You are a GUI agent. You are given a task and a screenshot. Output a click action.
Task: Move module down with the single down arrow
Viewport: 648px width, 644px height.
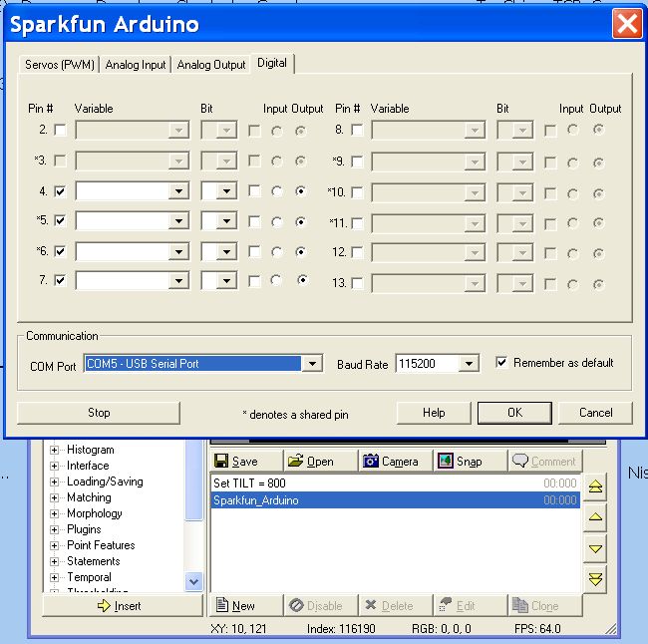point(596,548)
